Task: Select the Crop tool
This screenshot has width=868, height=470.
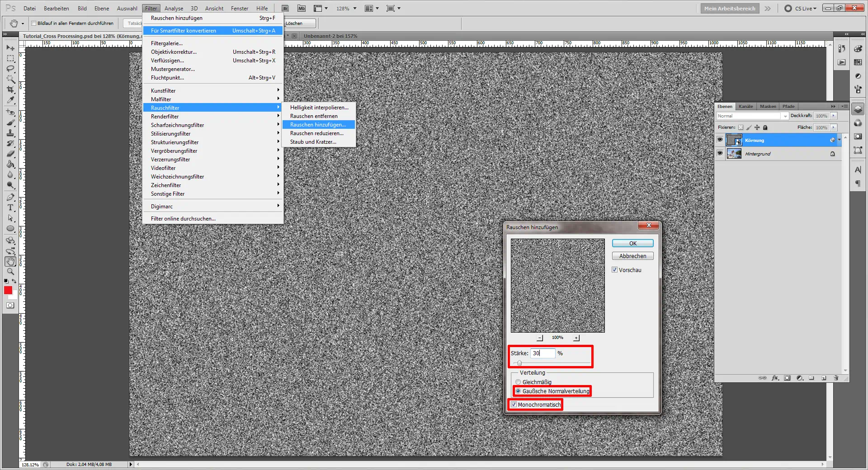Action: (x=10, y=90)
